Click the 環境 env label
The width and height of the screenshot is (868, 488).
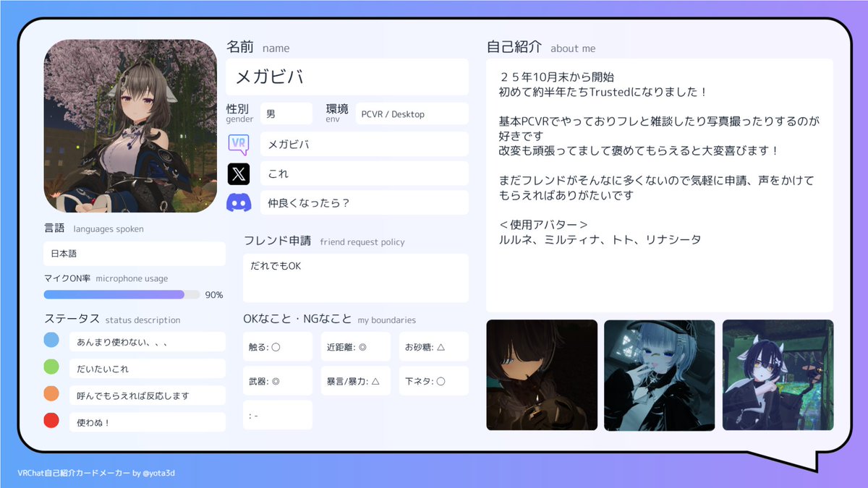[x=337, y=113]
